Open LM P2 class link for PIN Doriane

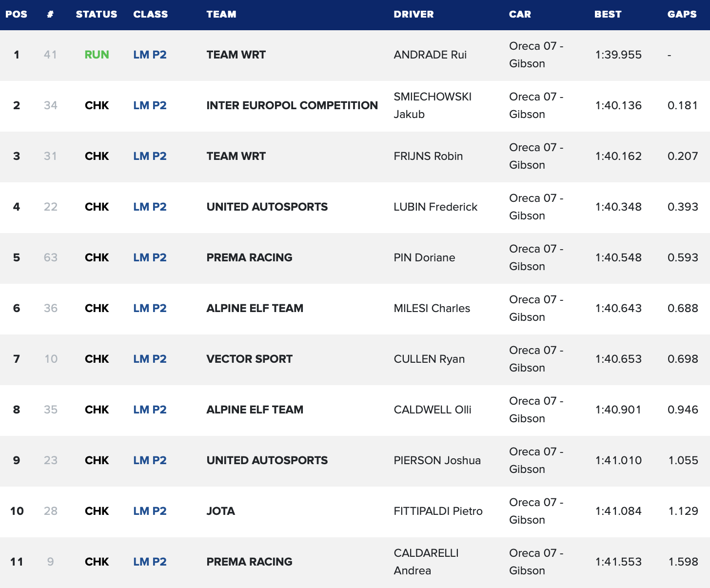point(150,257)
